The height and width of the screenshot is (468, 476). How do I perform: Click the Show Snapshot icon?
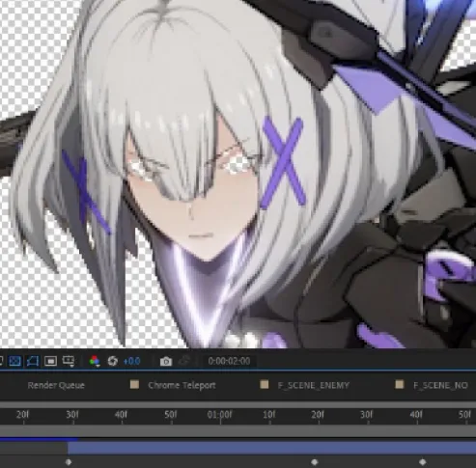(x=184, y=361)
